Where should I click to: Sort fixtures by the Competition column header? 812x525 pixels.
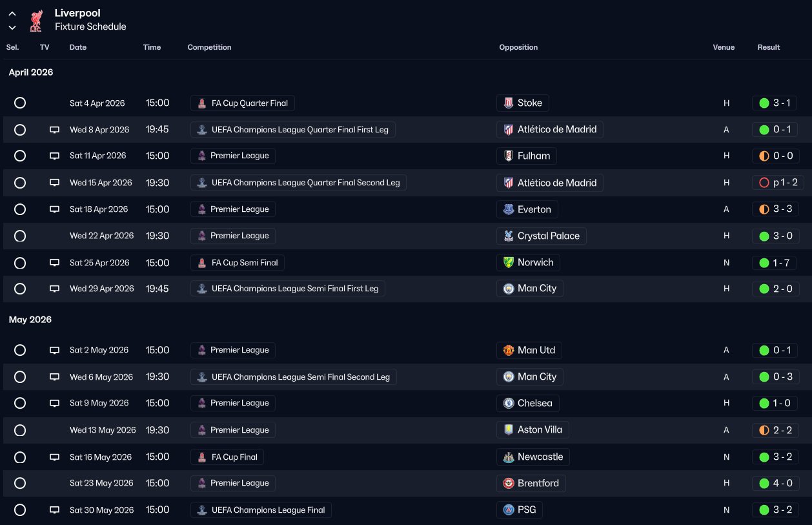(209, 47)
